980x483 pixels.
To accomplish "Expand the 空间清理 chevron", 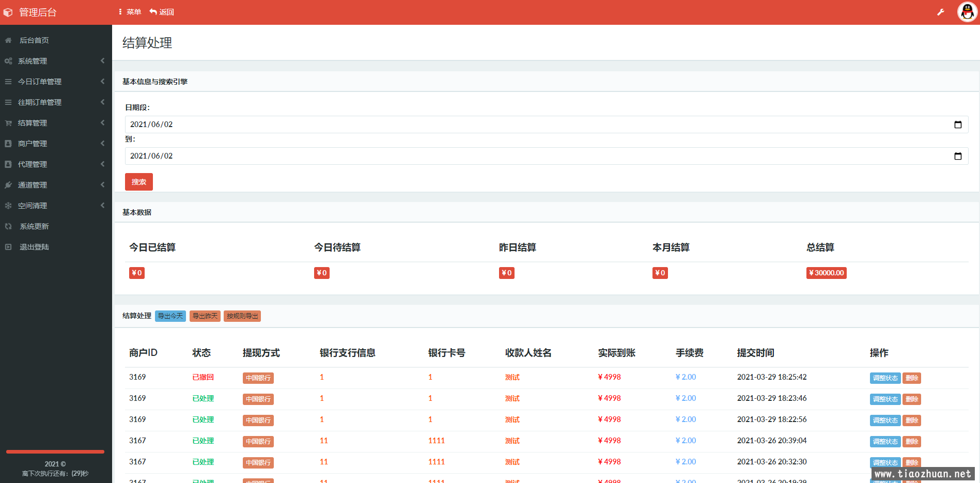I will pyautogui.click(x=102, y=206).
